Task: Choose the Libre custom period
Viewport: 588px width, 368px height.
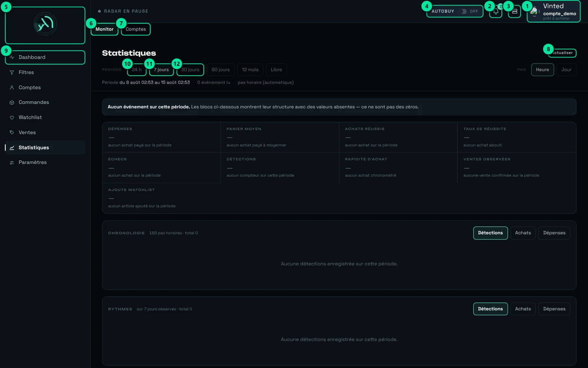Action: tap(276, 70)
